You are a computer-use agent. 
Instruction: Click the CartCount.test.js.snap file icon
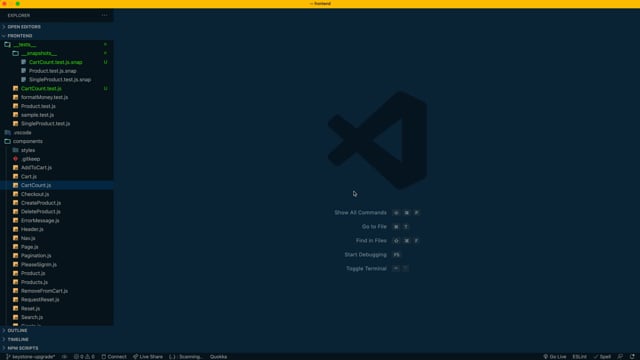(x=23, y=62)
